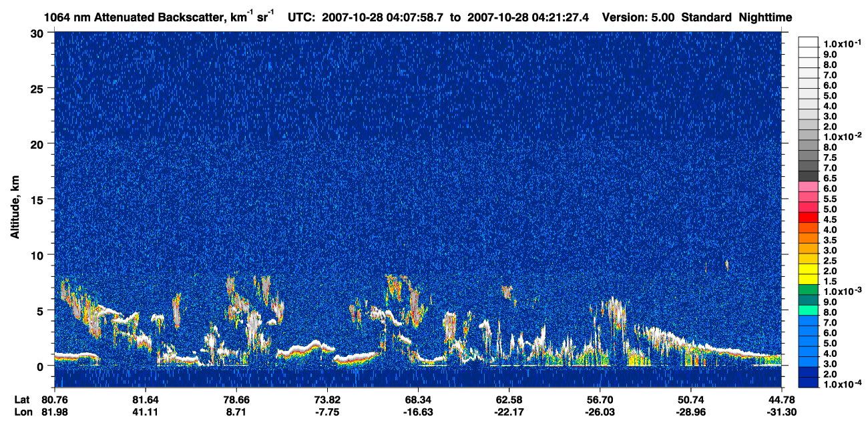Click longitude value '-22.17'
Screen dimensions: 868x445
[x=509, y=412]
